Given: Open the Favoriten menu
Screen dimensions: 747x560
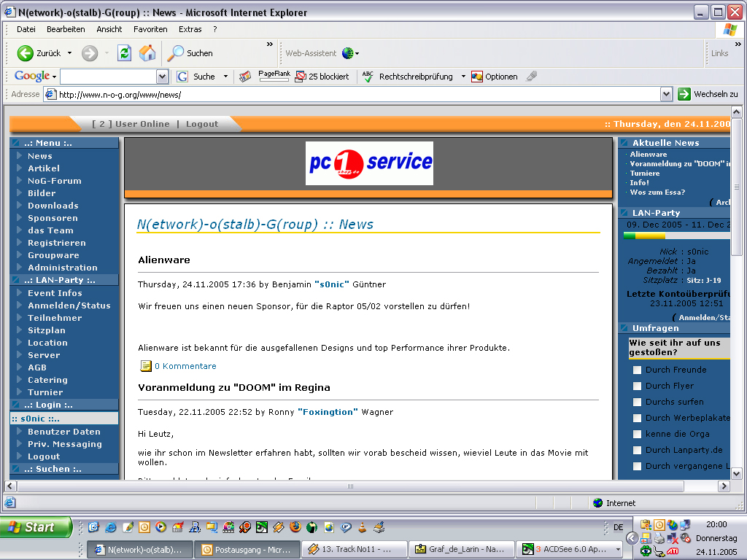Looking at the screenshot, I should 150,29.
